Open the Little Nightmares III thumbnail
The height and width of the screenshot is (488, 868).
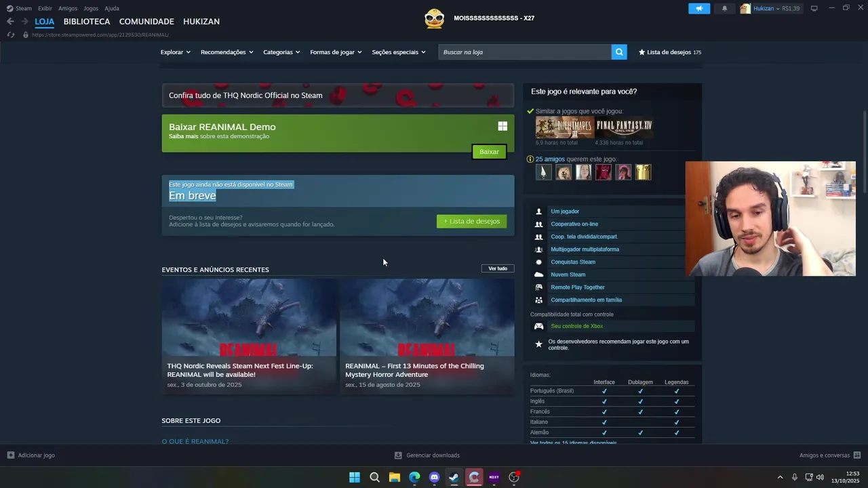click(x=564, y=127)
